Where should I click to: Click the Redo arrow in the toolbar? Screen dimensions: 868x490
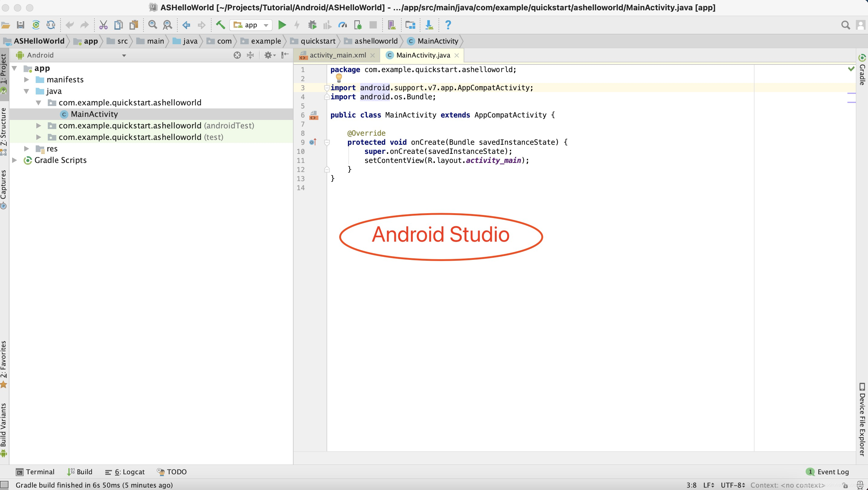pos(84,25)
